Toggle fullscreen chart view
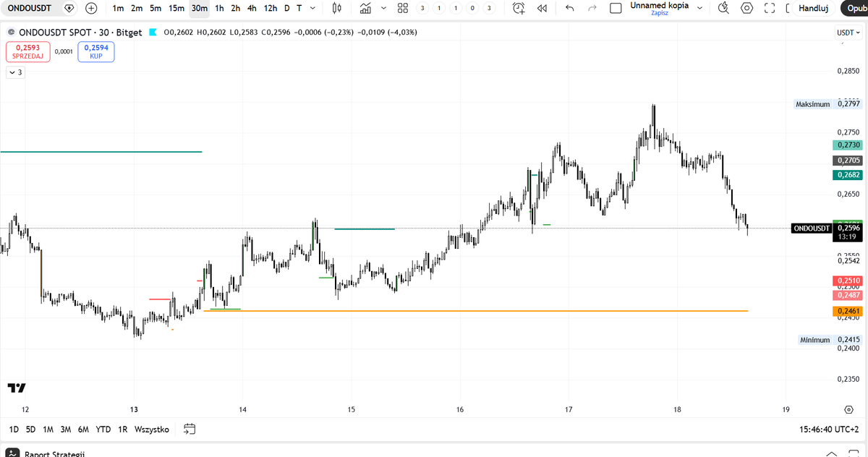The height and width of the screenshot is (457, 868). click(x=769, y=8)
